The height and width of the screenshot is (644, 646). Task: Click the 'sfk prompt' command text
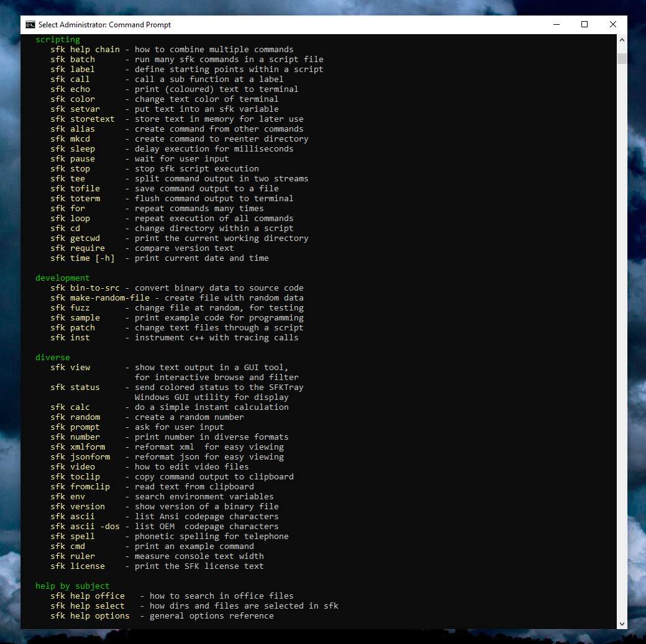[75, 427]
